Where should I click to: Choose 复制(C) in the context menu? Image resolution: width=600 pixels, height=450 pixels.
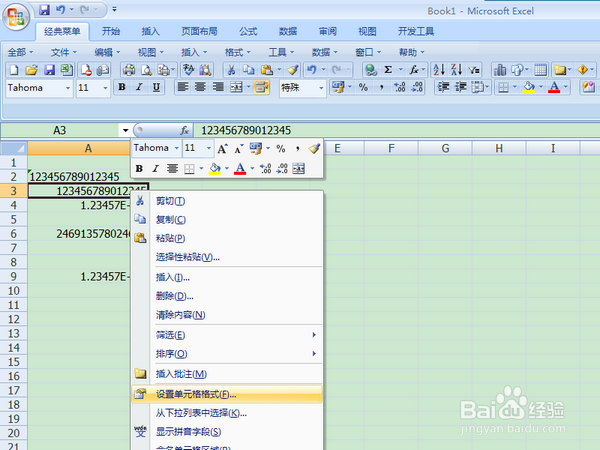(x=227, y=220)
